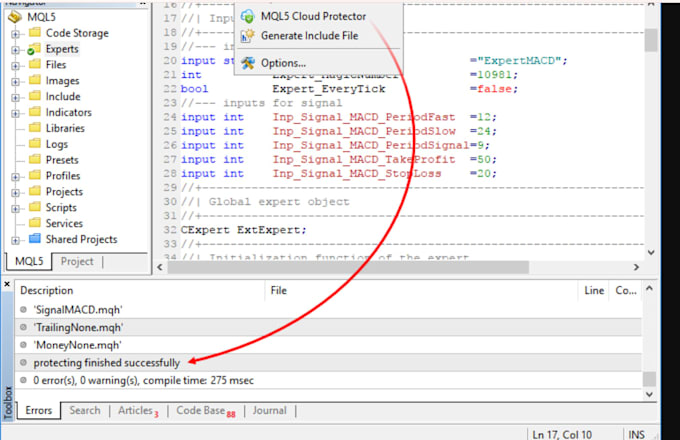This screenshot has width=680, height=440.
Task: Click the editor horizontal scrollbar thumb
Action: [x=348, y=267]
